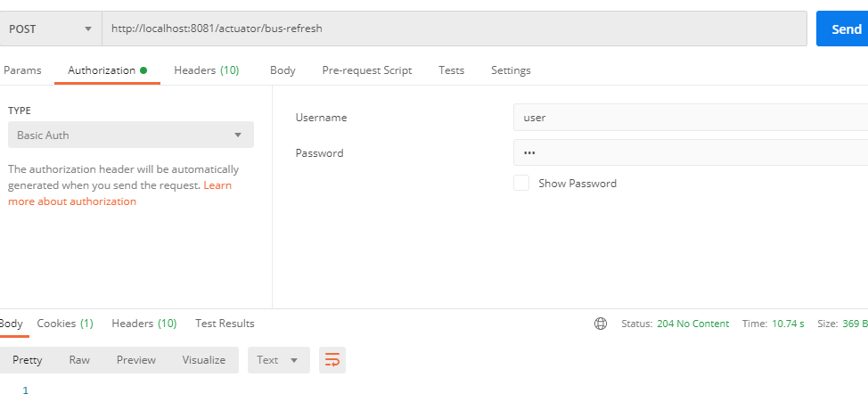Select the Authorization tab
Viewport: 868px width, 402px height.
coord(108,70)
